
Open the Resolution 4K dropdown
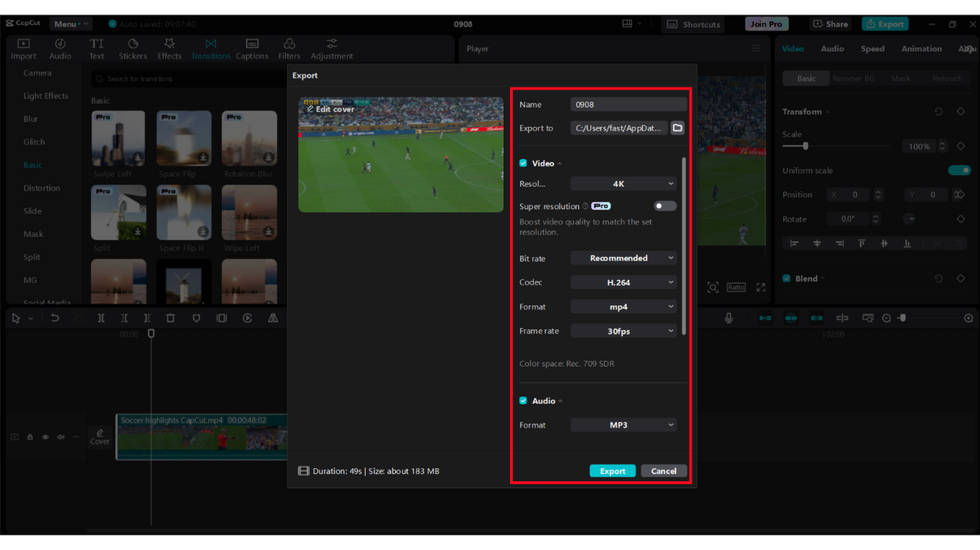(623, 184)
